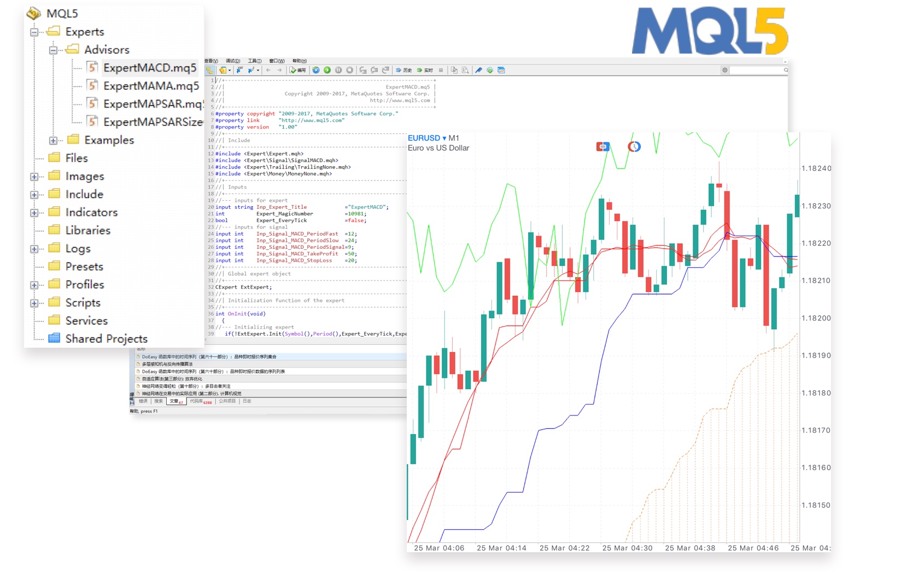Start profiling on real data (实时)
The image size is (924, 573).
coord(425,70)
